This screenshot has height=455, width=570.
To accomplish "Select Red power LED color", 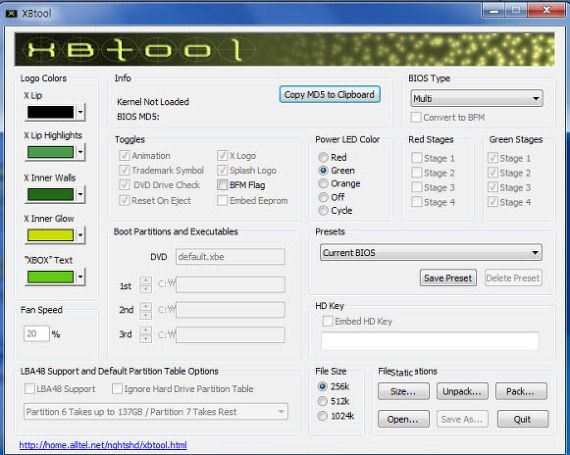I will pos(323,157).
